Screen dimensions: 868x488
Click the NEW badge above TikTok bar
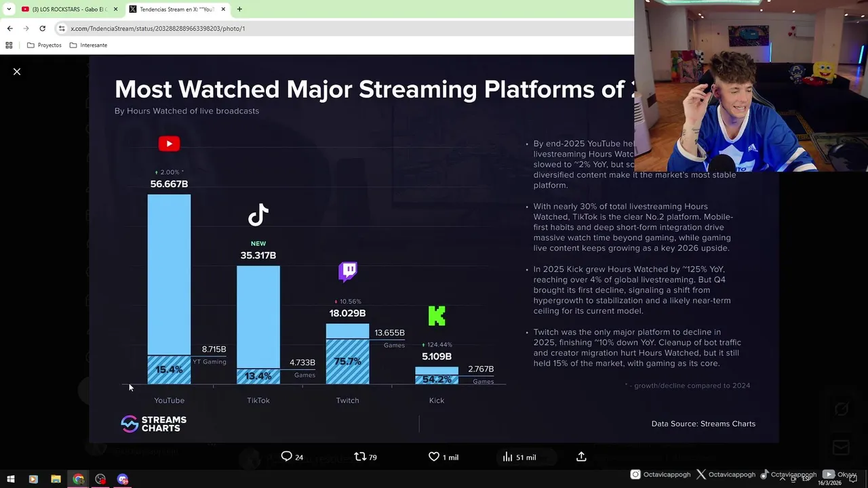(x=258, y=243)
